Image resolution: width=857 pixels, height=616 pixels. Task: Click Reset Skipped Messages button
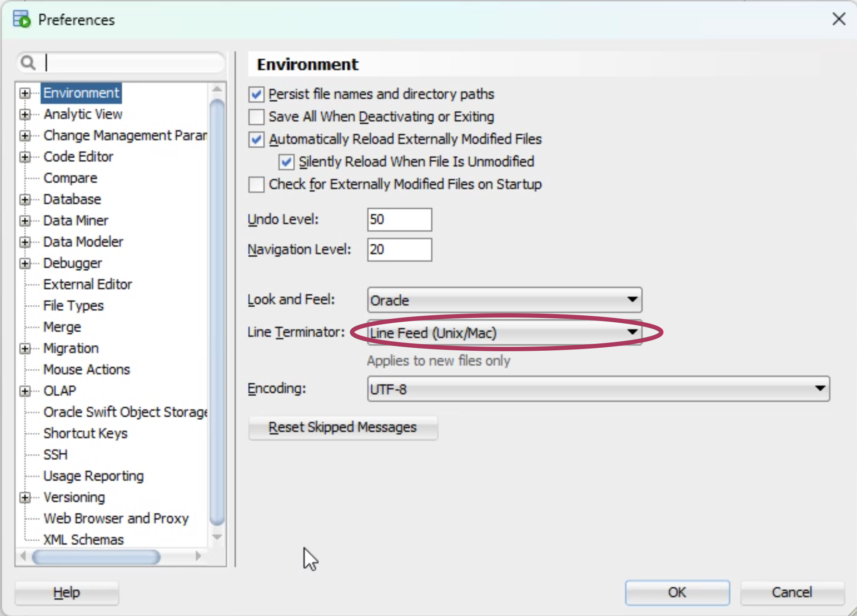[343, 427]
